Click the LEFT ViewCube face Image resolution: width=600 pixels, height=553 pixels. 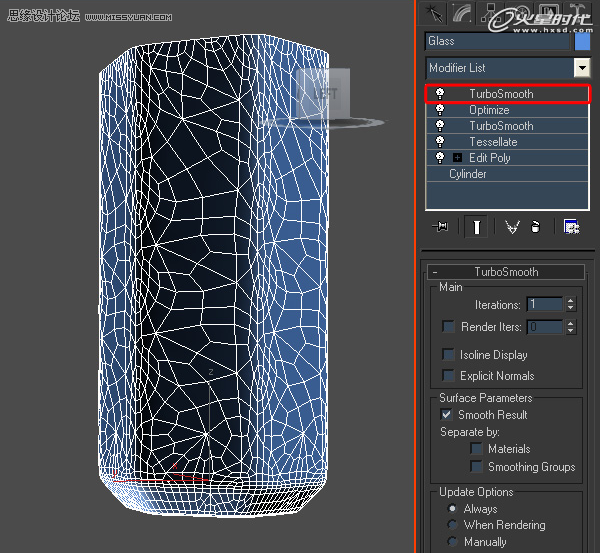coord(323,93)
